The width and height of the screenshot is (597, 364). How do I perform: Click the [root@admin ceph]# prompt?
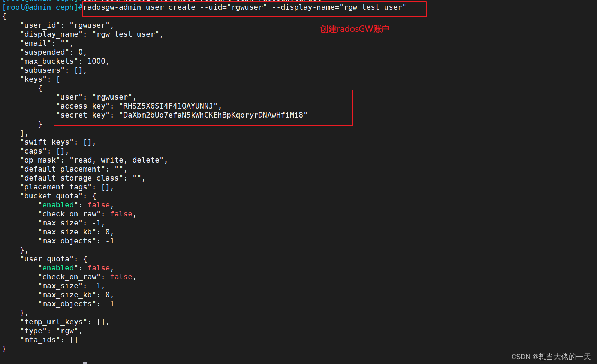click(43, 7)
